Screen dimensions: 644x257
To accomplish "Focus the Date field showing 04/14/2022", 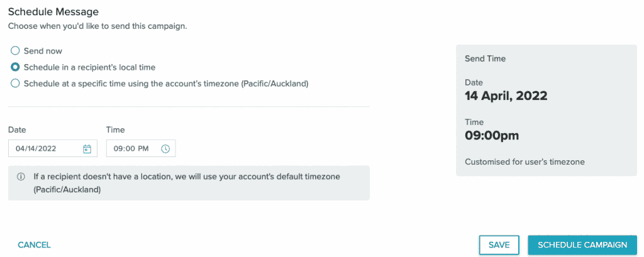I will tap(44, 149).
